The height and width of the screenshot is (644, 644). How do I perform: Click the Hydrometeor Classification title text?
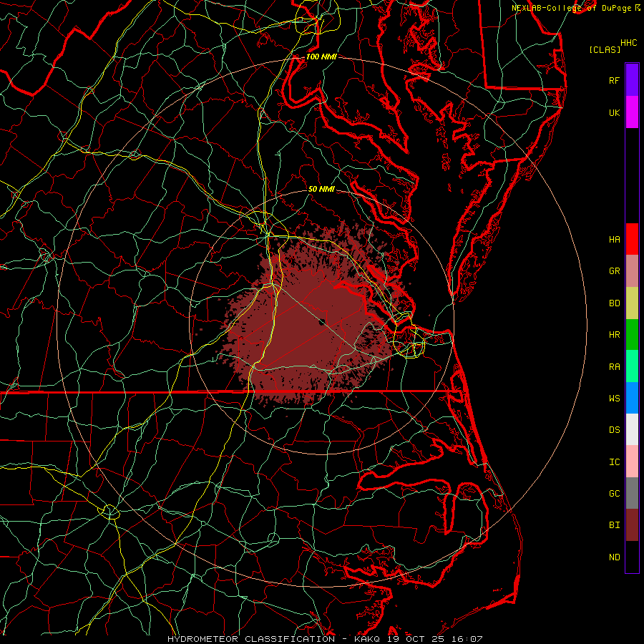point(251,639)
